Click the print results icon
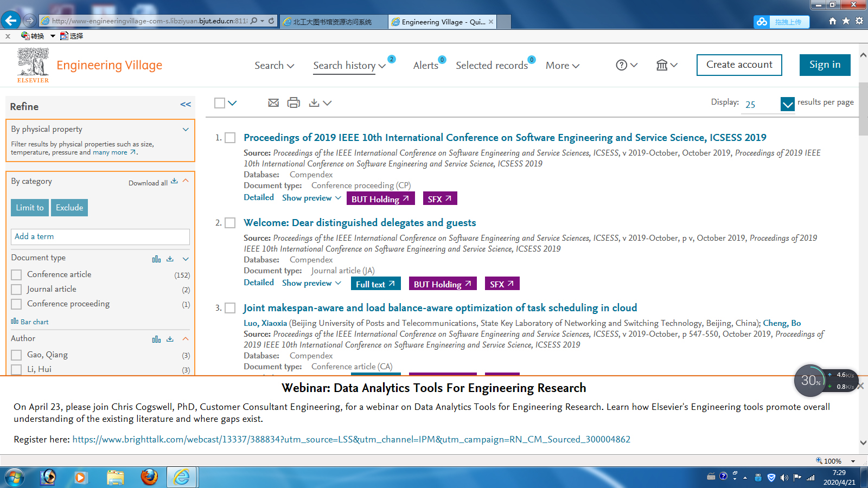 [293, 102]
